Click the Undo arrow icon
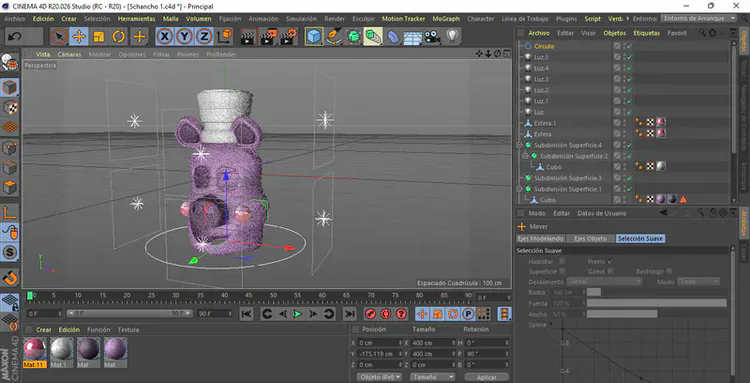Screen dimensions: 750x383 click(15, 36)
